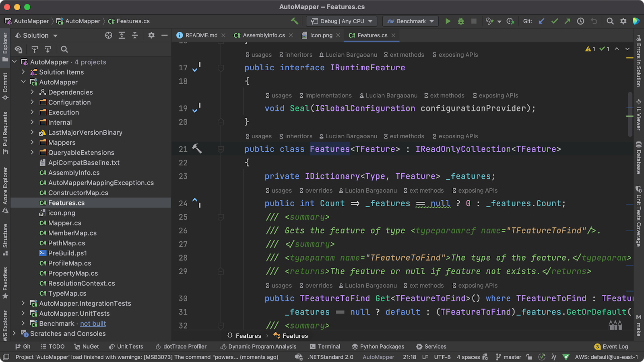Select Mapper.cs in solution tree
Viewport: 644px width, 362px height.
click(x=64, y=223)
